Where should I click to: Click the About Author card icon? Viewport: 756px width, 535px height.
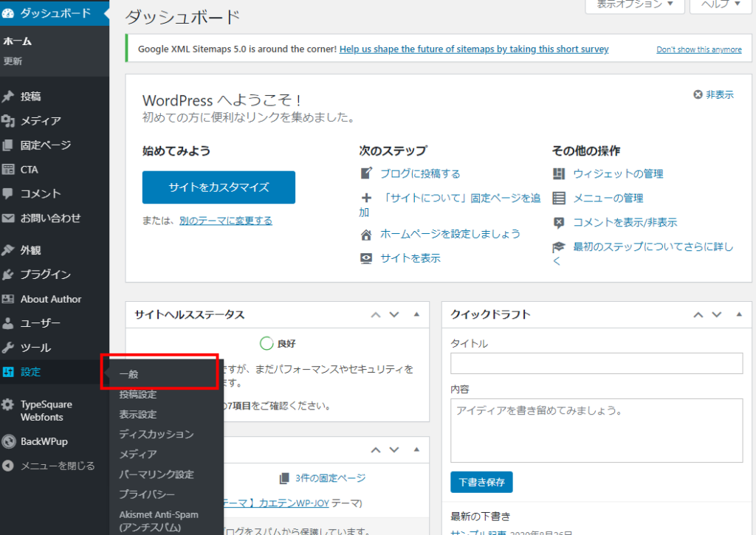[x=7, y=299]
